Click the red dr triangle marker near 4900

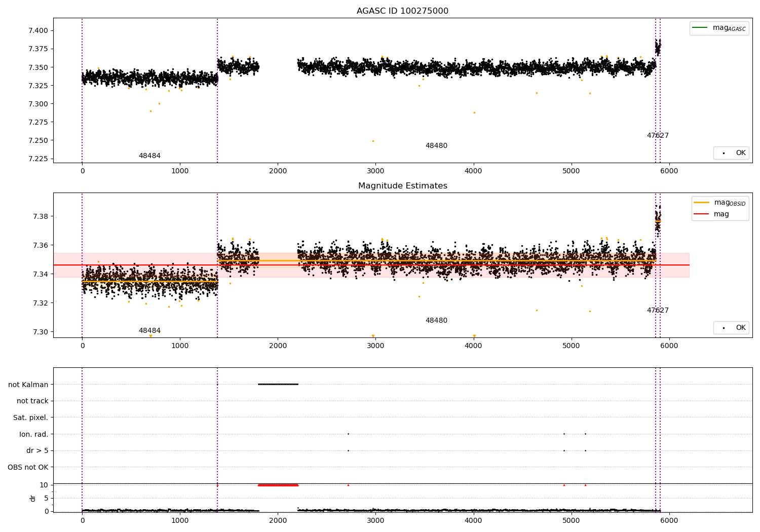pos(564,485)
